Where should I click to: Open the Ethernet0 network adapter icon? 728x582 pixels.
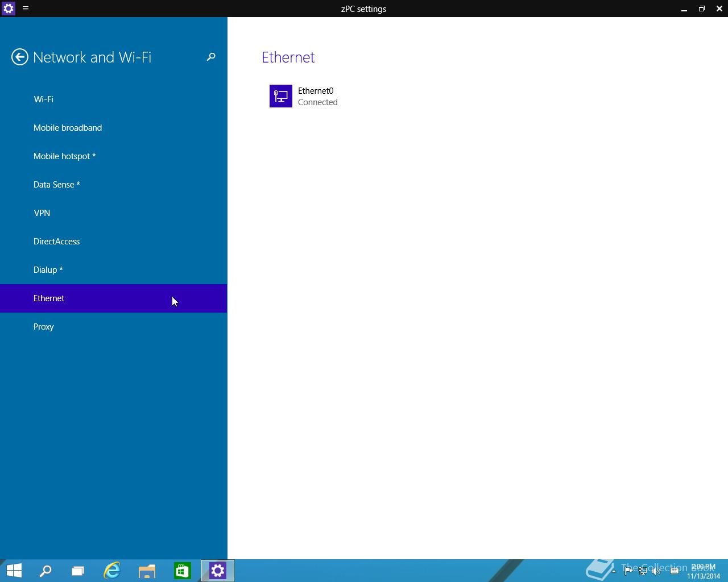281,96
